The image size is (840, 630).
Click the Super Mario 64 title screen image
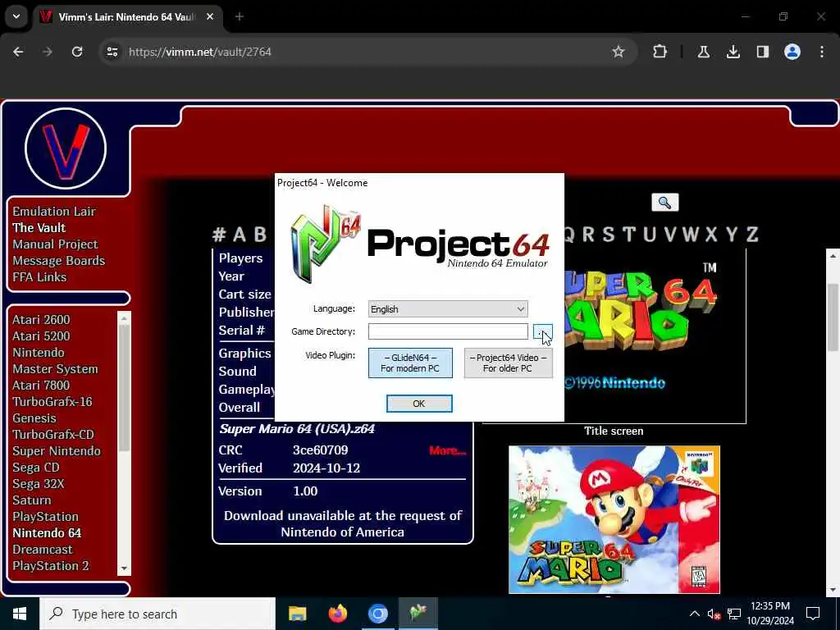click(x=655, y=335)
